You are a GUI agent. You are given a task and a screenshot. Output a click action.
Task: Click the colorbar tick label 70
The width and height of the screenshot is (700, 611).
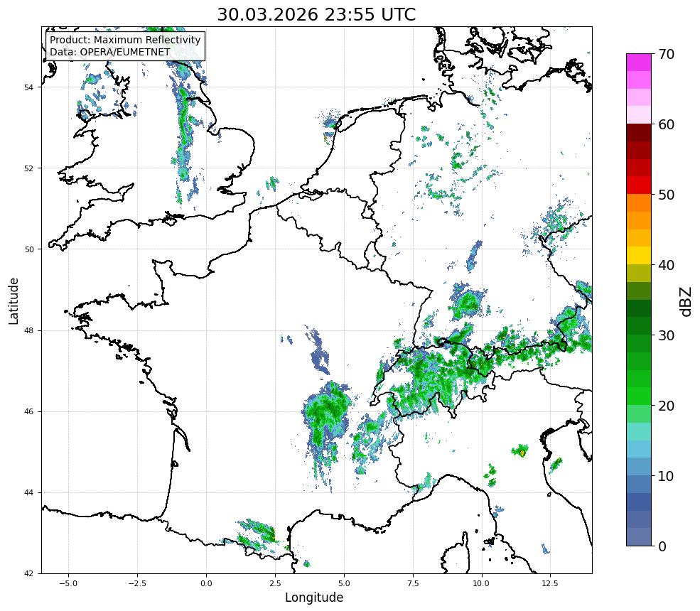[x=666, y=55]
